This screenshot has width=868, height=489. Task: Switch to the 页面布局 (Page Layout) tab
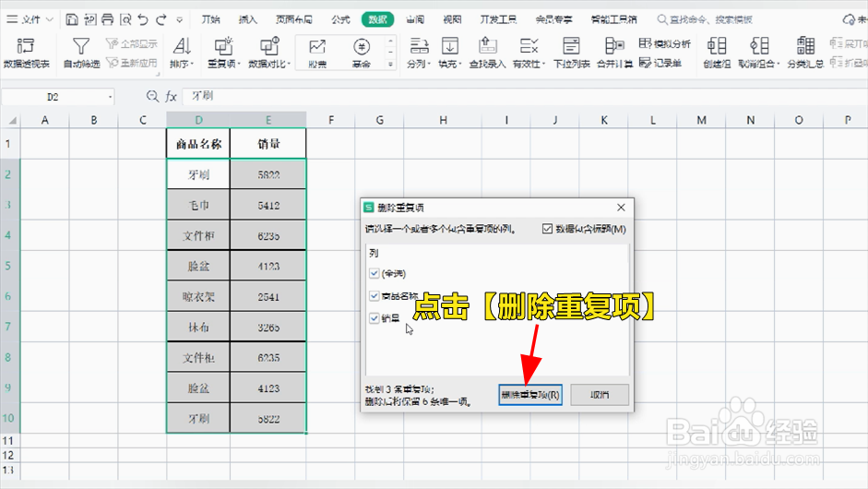[x=294, y=20]
